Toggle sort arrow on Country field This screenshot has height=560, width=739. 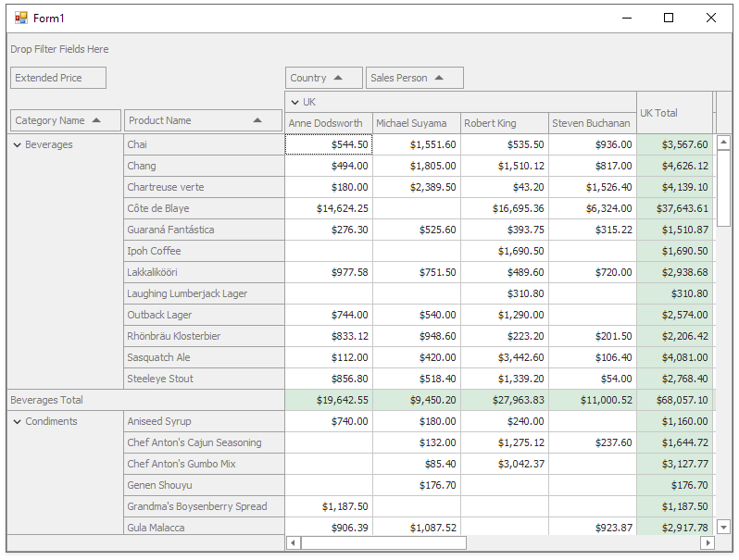click(x=338, y=78)
